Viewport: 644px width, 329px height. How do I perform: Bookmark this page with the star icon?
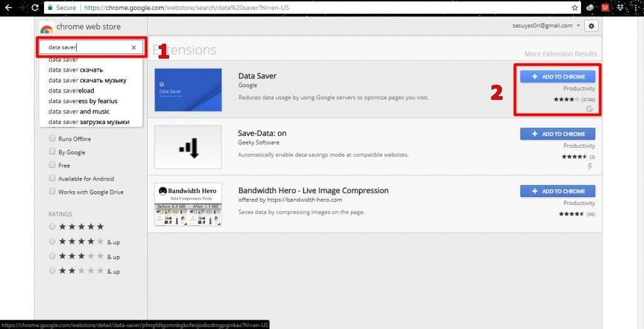(x=575, y=8)
